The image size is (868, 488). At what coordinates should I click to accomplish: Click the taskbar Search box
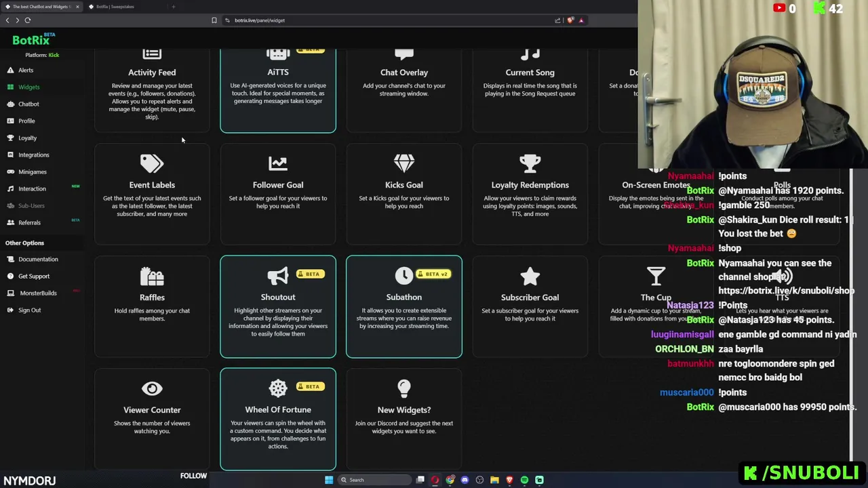click(x=374, y=480)
